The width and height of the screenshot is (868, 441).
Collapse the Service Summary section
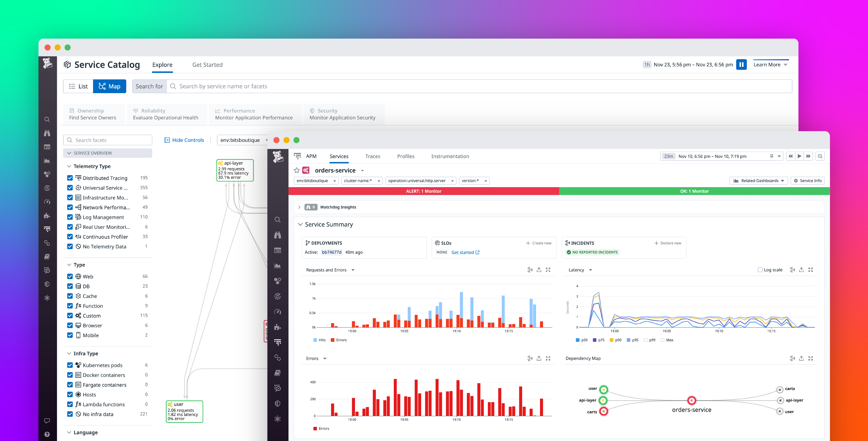pos(301,224)
